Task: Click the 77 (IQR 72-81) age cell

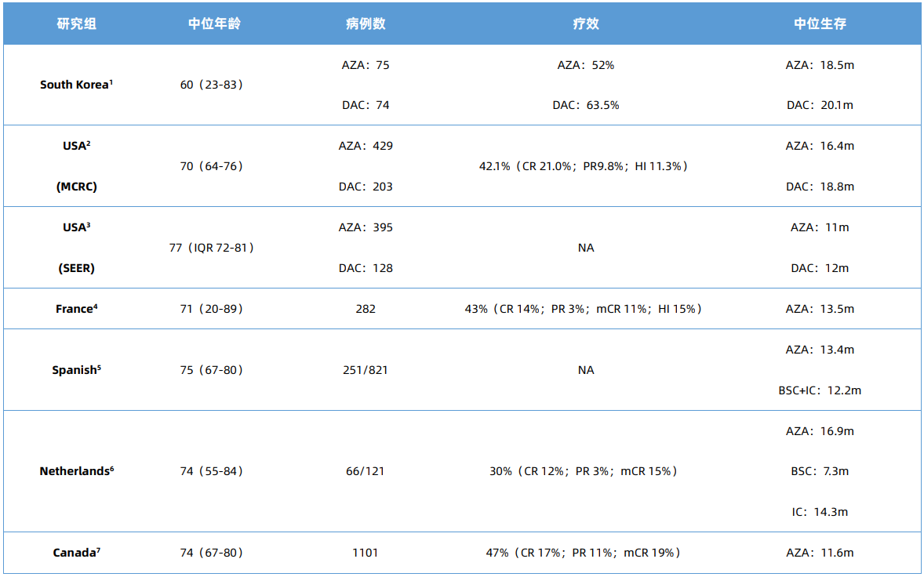Action: click(212, 248)
